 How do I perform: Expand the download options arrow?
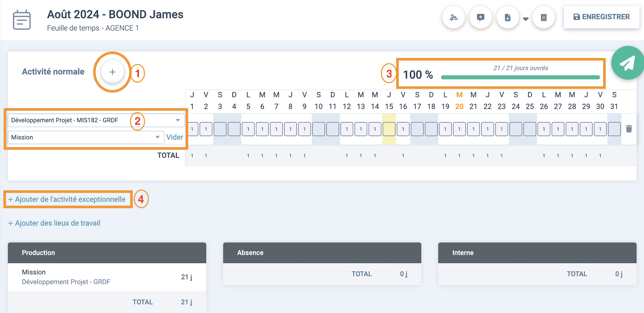pyautogui.click(x=526, y=19)
